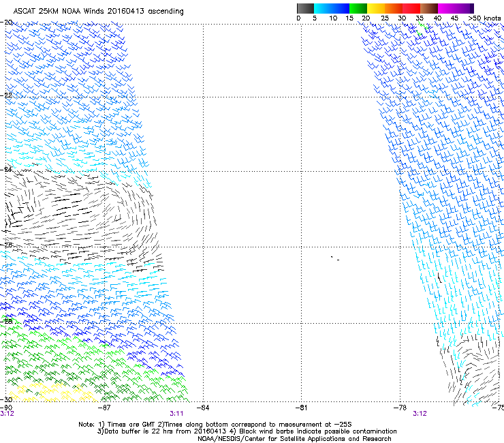Click the "3:12" time label under -90
This screenshot has height=443, width=504.
click(7, 414)
